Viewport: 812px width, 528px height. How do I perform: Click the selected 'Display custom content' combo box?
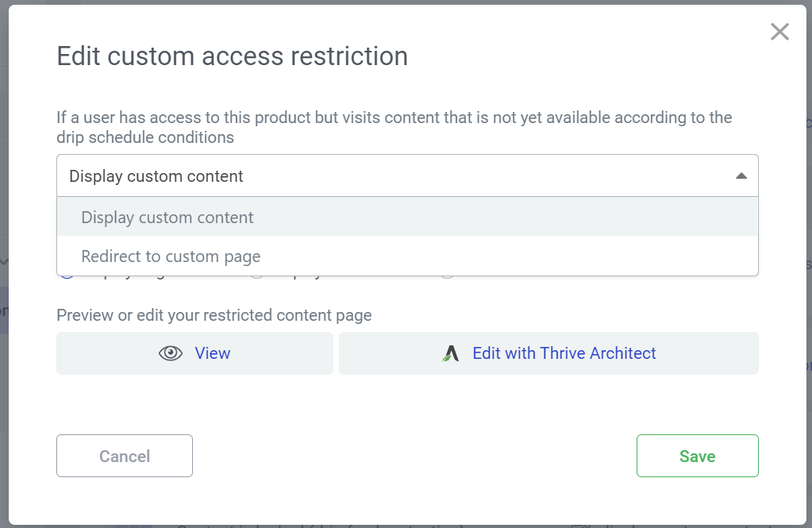point(407,175)
